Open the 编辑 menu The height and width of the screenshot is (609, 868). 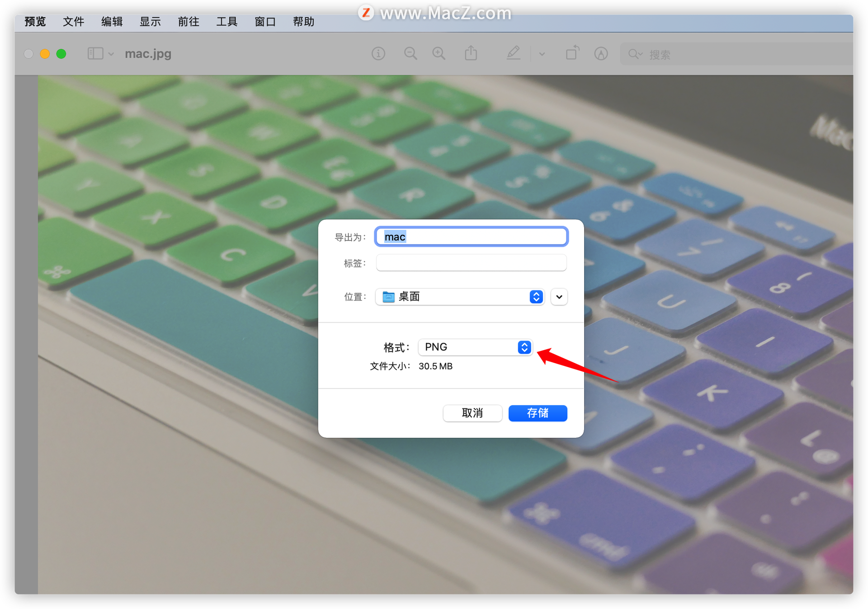112,22
